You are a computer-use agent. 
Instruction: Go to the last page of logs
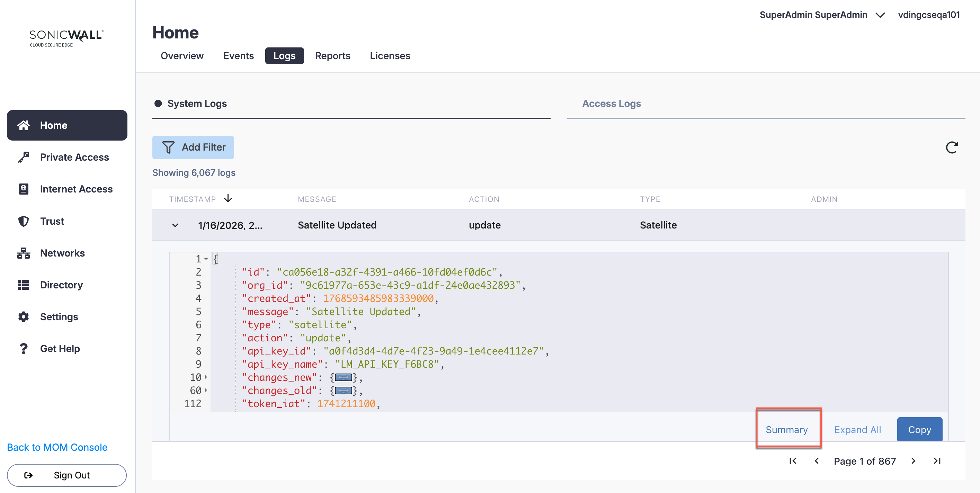937,461
